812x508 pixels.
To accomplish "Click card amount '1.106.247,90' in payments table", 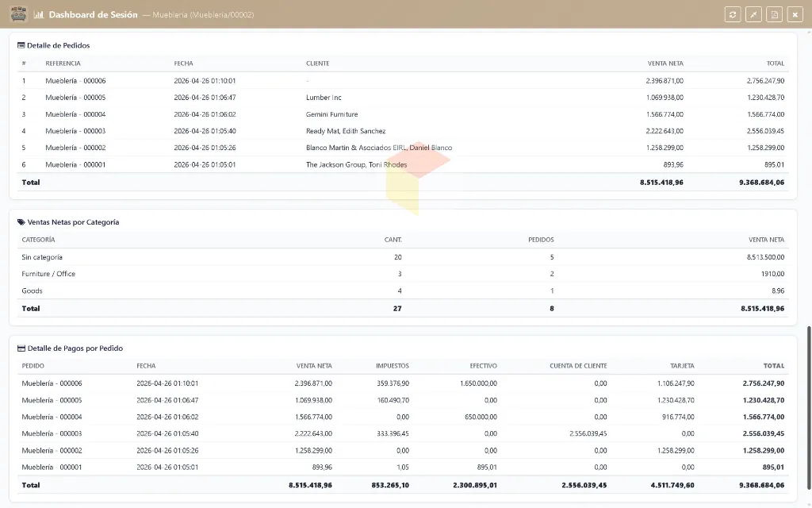I will tap(676, 383).
